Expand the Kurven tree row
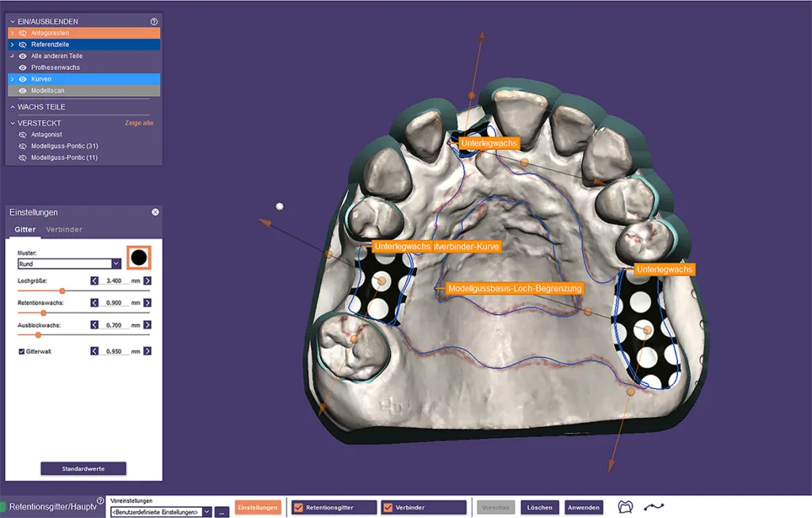 click(12, 79)
